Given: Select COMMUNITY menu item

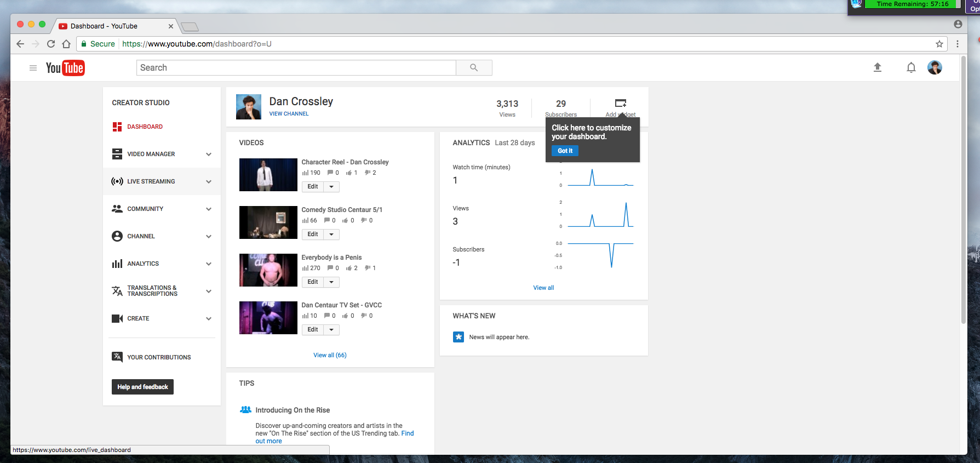Looking at the screenshot, I should click(x=145, y=209).
